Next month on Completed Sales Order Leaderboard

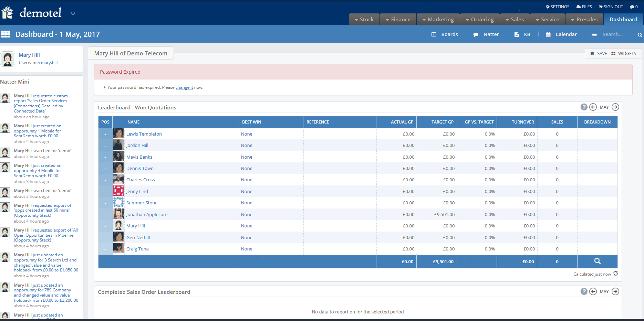pyautogui.click(x=615, y=291)
